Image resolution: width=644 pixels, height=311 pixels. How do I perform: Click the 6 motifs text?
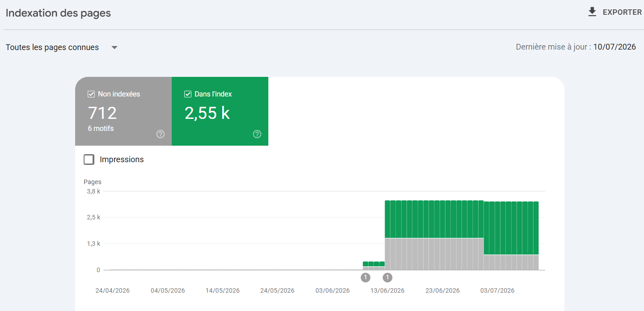[101, 129]
